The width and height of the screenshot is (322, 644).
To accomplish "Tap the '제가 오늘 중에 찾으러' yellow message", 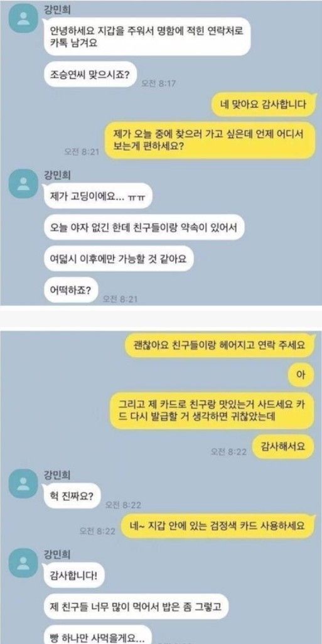I will tap(210, 140).
